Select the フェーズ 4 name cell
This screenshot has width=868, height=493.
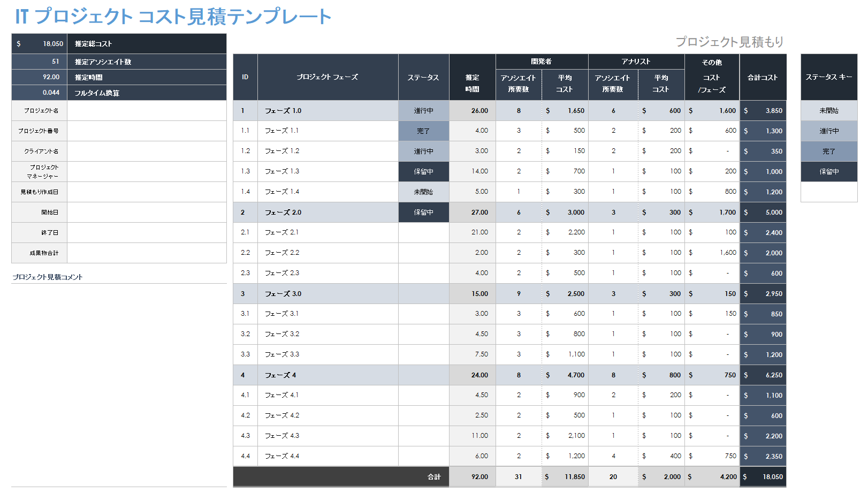pos(328,375)
